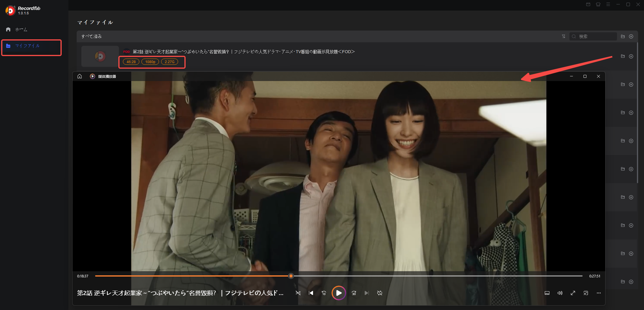
Task: Open the mail icon in RecordFab title bar
Action: [588, 4]
